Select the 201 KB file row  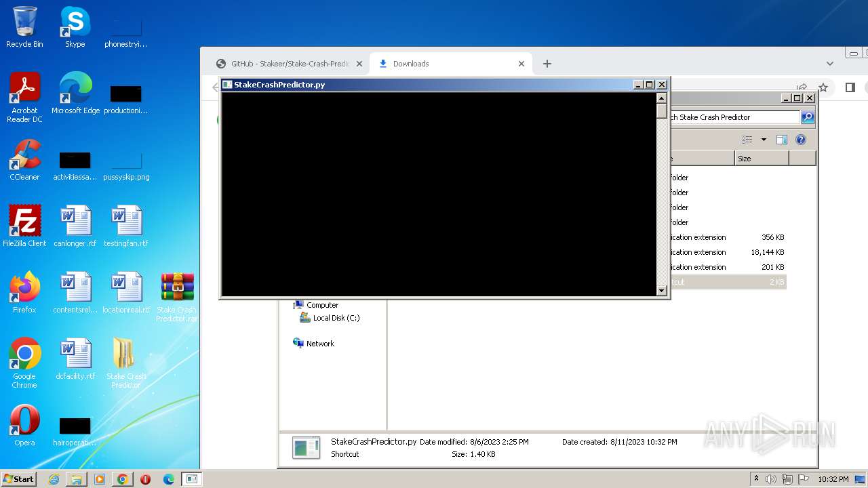pyautogui.click(x=727, y=267)
